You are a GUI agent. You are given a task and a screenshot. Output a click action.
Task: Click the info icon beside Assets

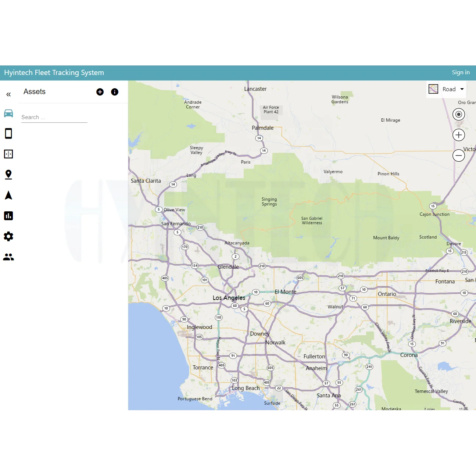114,92
